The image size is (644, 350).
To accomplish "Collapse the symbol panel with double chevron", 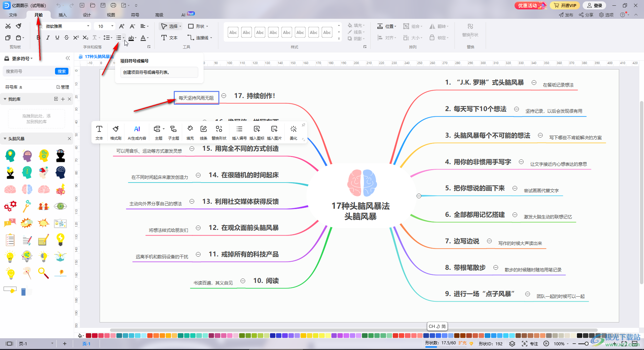I will click(x=68, y=58).
